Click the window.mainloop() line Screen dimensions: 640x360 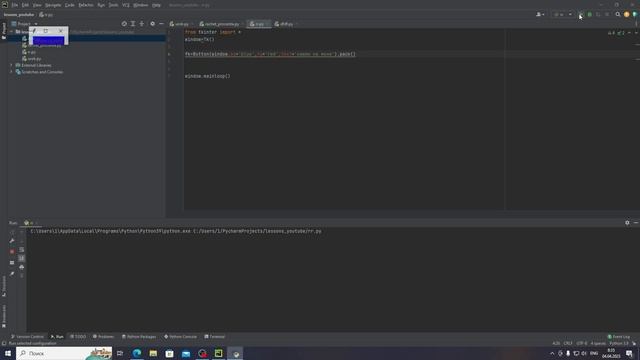(x=207, y=76)
